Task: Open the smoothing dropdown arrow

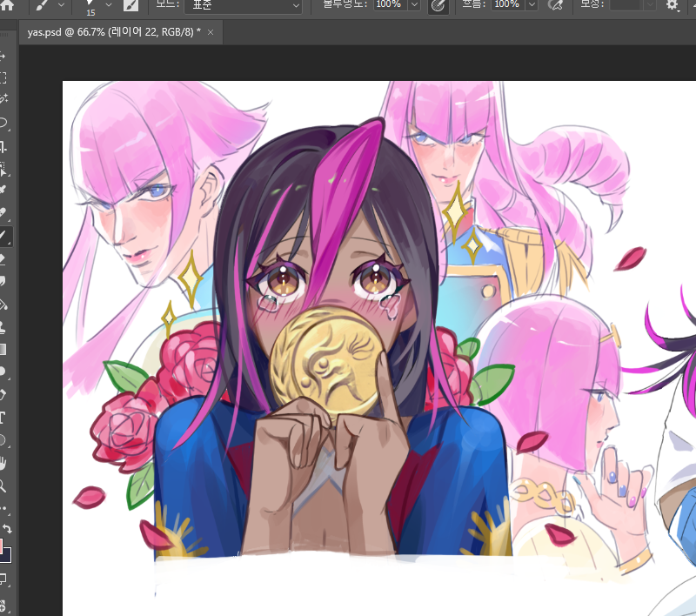Action: click(649, 5)
